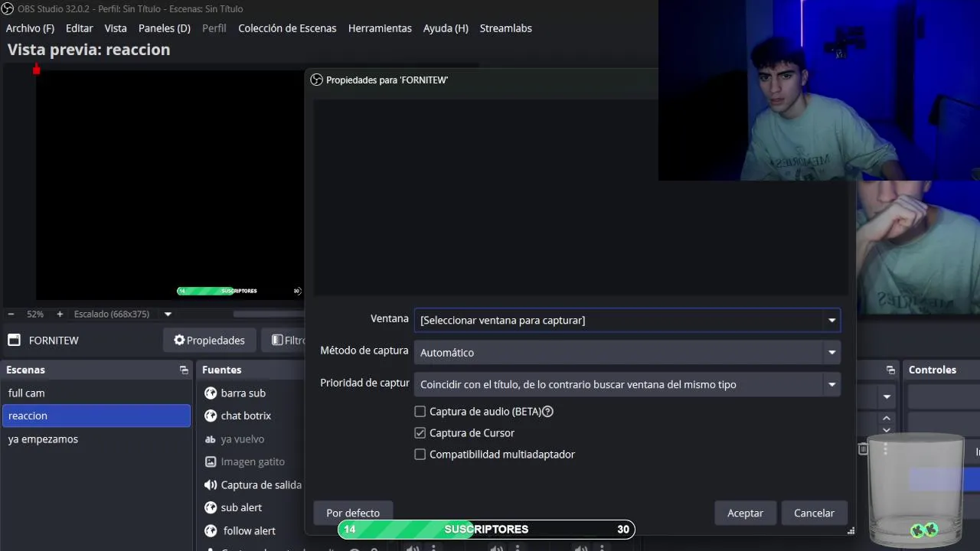
Task: Open the Vista menu
Action: [116, 28]
